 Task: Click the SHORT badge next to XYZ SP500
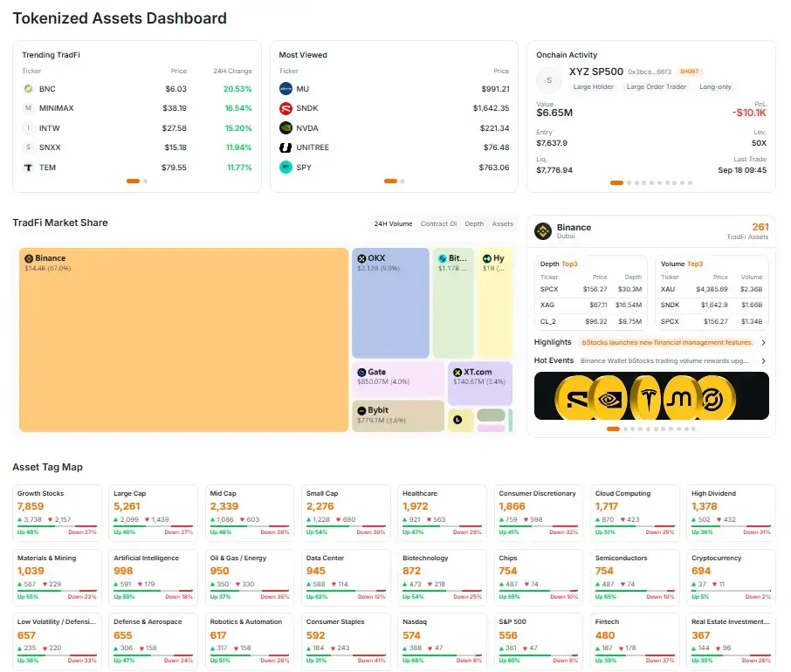pyautogui.click(x=689, y=72)
